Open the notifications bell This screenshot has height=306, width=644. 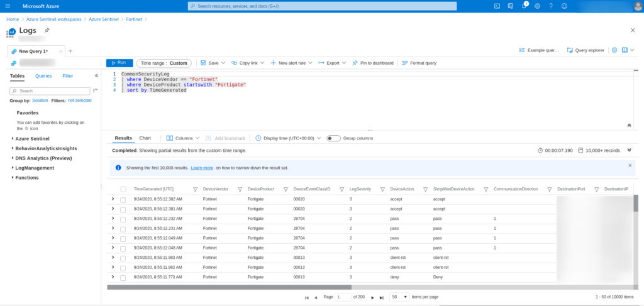[524, 6]
